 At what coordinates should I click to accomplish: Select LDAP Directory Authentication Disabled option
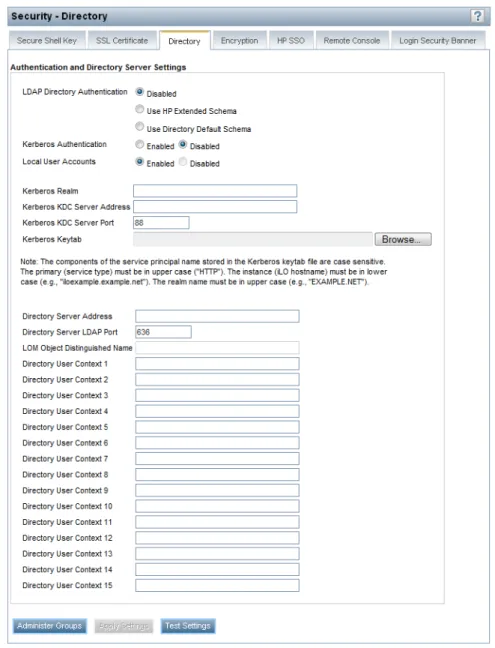(140, 92)
